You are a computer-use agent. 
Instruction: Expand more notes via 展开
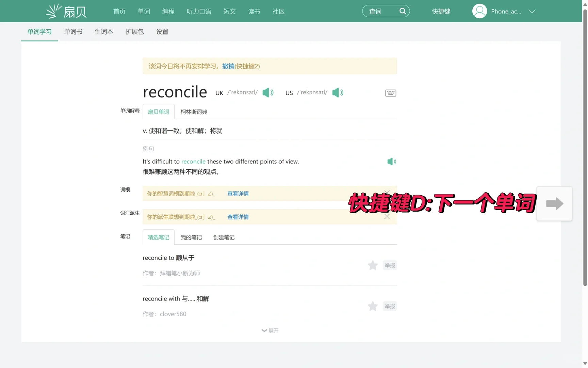pyautogui.click(x=269, y=330)
